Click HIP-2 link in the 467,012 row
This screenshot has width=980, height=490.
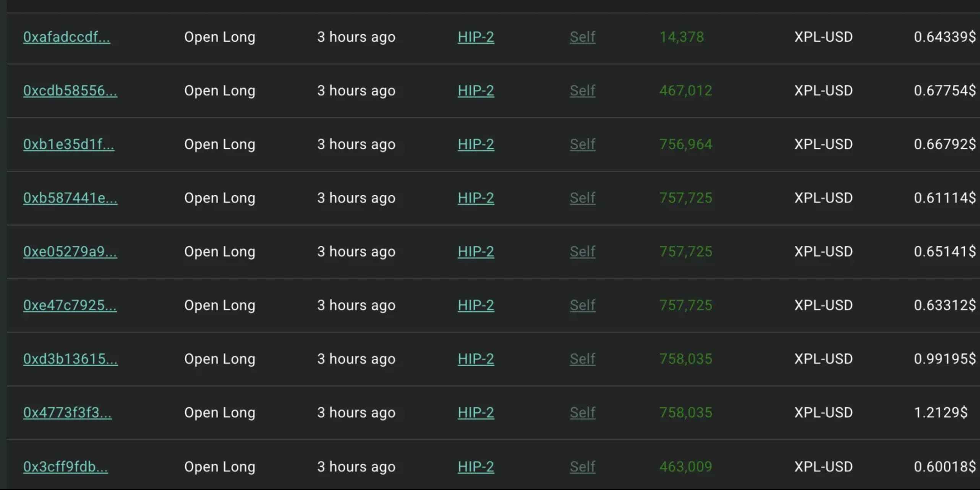(476, 91)
